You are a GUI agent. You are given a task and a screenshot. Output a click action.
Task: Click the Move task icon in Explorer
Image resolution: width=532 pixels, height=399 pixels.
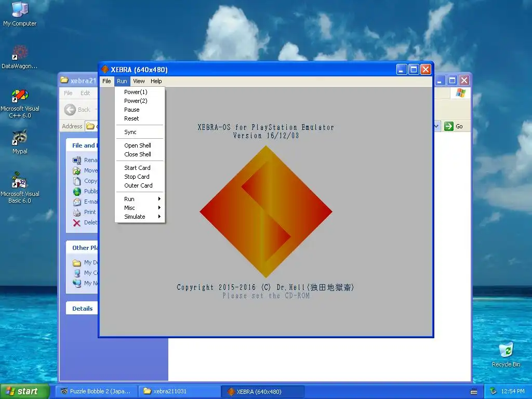point(77,170)
